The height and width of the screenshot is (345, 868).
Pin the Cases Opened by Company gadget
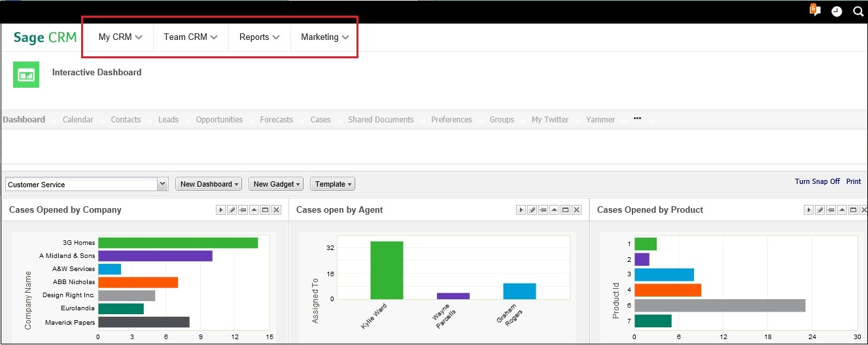pyautogui.click(x=243, y=210)
